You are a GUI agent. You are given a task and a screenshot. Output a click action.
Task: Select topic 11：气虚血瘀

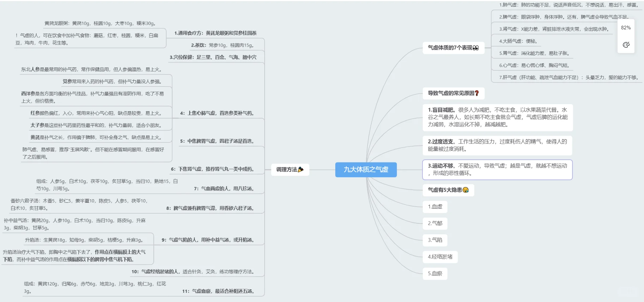[218, 291]
